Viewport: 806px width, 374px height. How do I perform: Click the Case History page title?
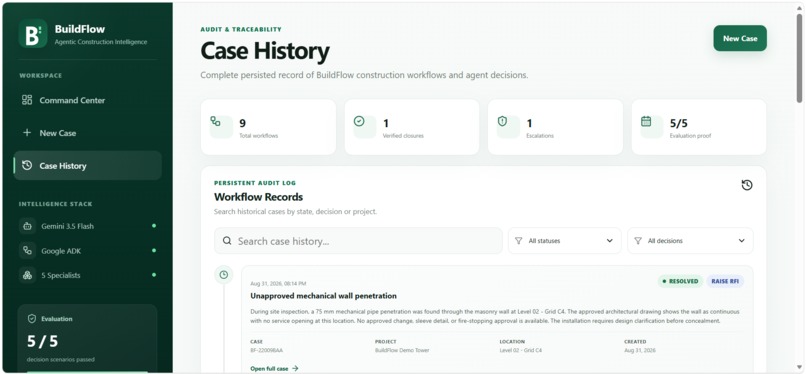click(x=265, y=51)
